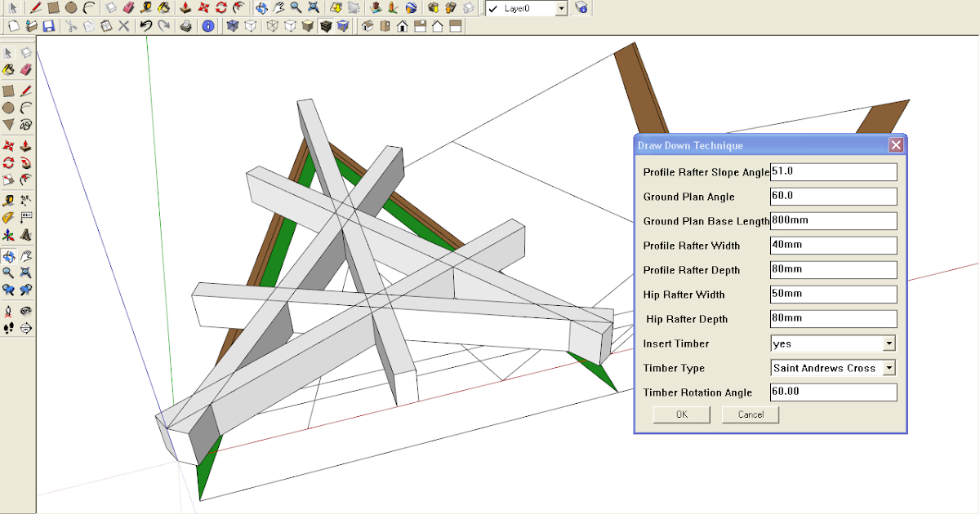Click the Undo arrow icon

pyautogui.click(x=145, y=26)
